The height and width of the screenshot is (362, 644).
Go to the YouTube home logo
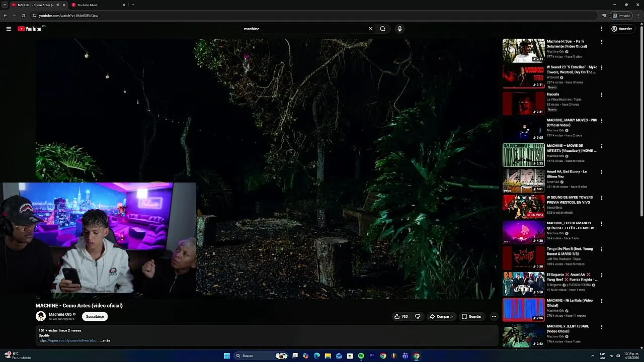click(30, 29)
